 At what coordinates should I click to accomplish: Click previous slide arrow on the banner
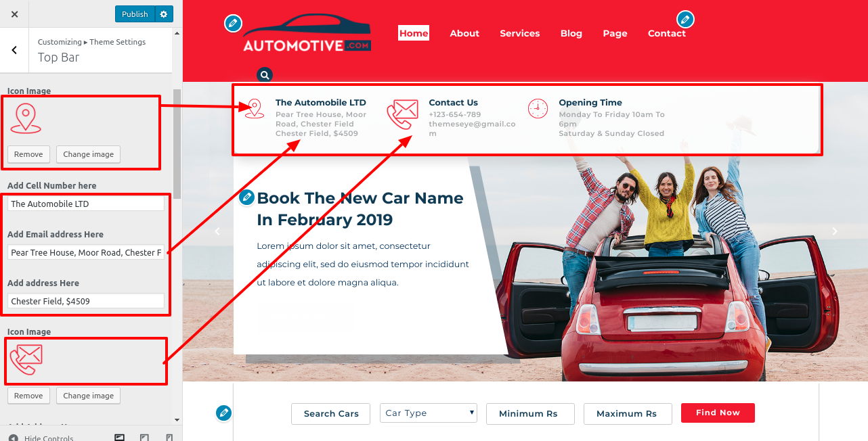[x=217, y=231]
